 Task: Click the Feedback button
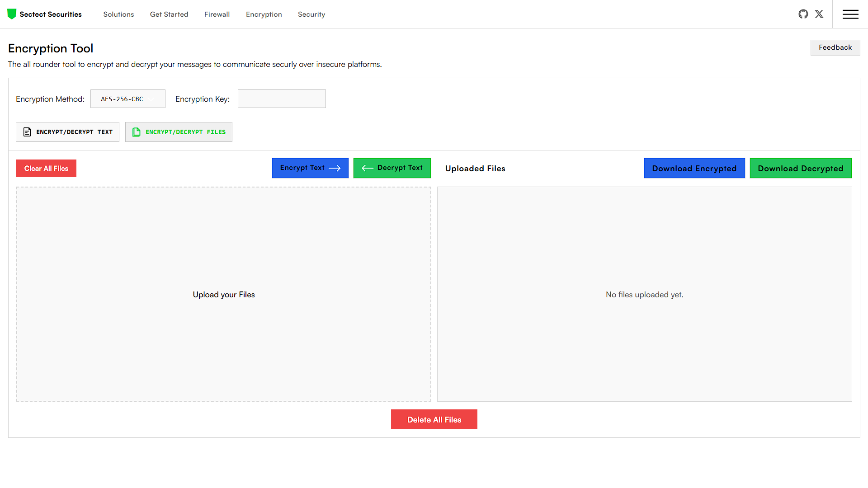point(835,47)
